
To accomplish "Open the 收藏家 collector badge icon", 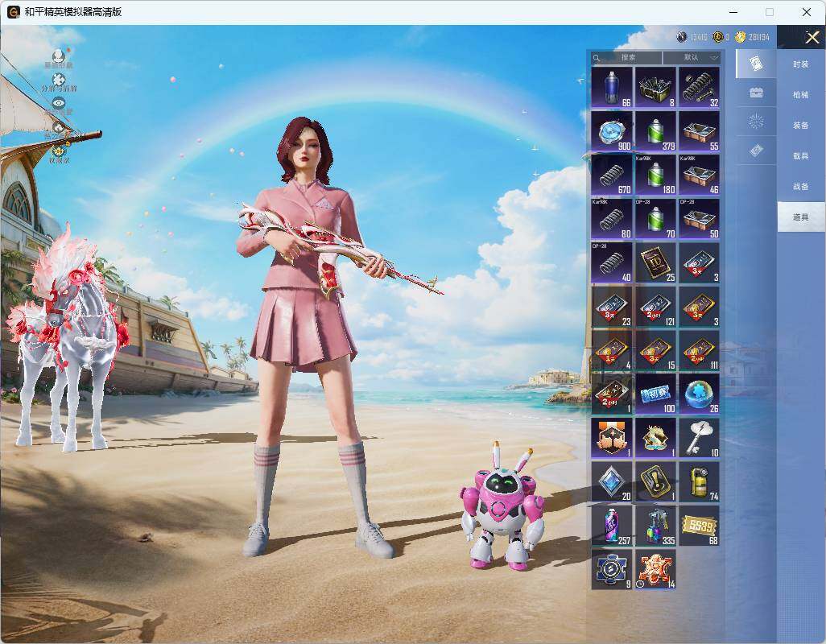I will (x=59, y=153).
